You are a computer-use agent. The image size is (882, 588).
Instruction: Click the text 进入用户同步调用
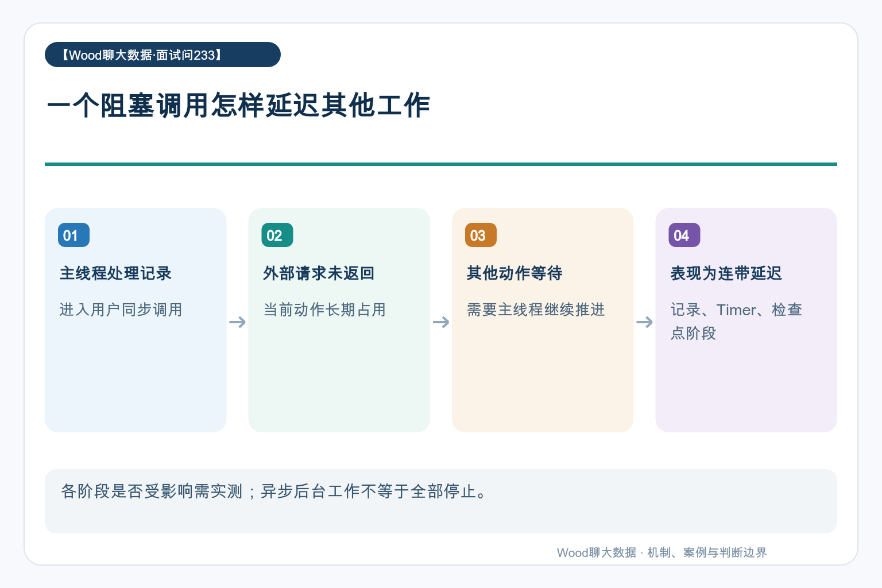point(121,310)
